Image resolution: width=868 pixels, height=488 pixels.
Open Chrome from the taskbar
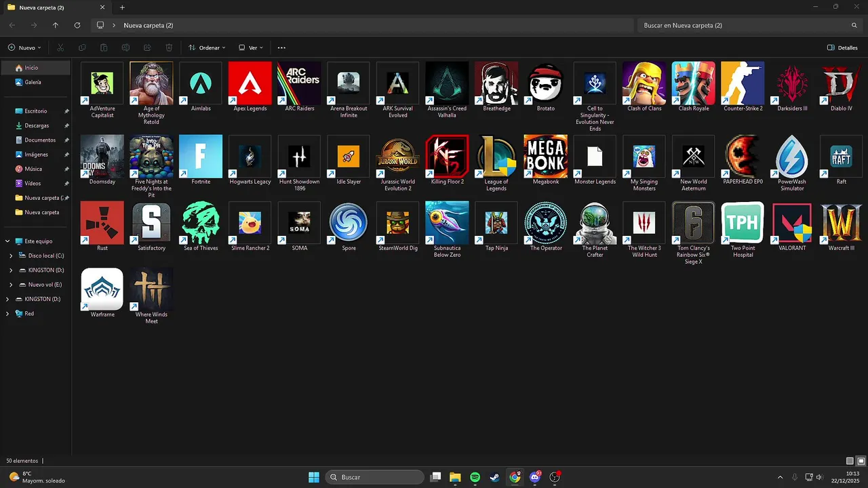(x=515, y=477)
